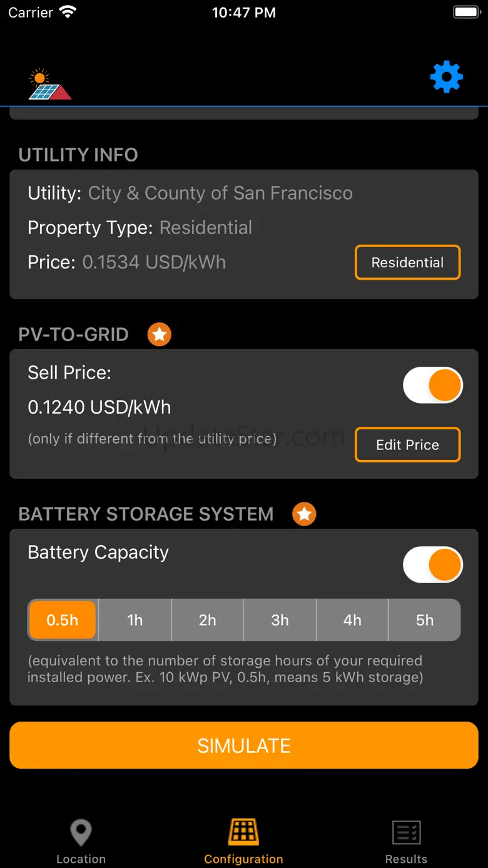Image resolution: width=488 pixels, height=868 pixels.
Task: Select the 0.5h battery capacity option
Action: tap(63, 620)
